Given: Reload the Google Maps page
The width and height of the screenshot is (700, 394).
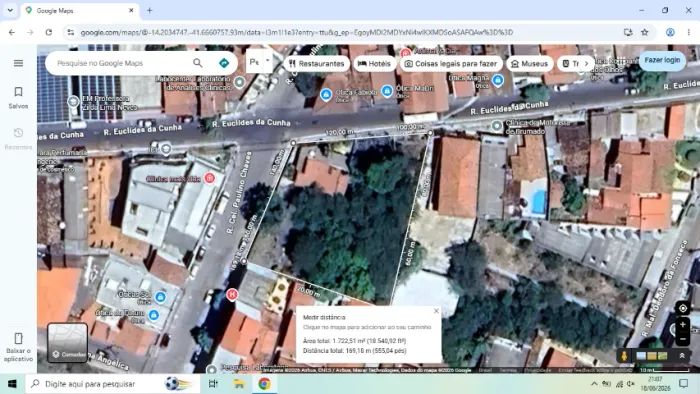Looking at the screenshot, I should 49,32.
